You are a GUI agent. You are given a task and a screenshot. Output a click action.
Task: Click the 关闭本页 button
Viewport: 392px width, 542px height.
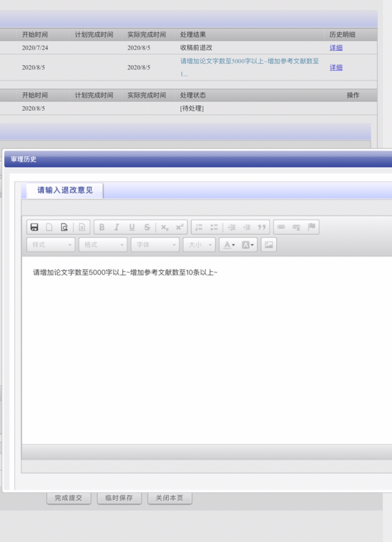pos(170,498)
